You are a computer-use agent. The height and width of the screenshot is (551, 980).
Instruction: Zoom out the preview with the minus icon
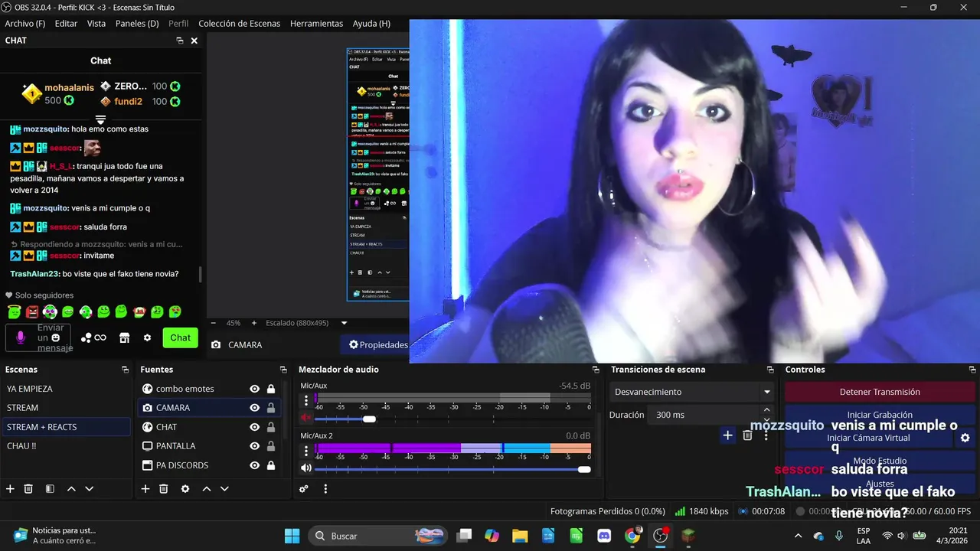point(214,323)
